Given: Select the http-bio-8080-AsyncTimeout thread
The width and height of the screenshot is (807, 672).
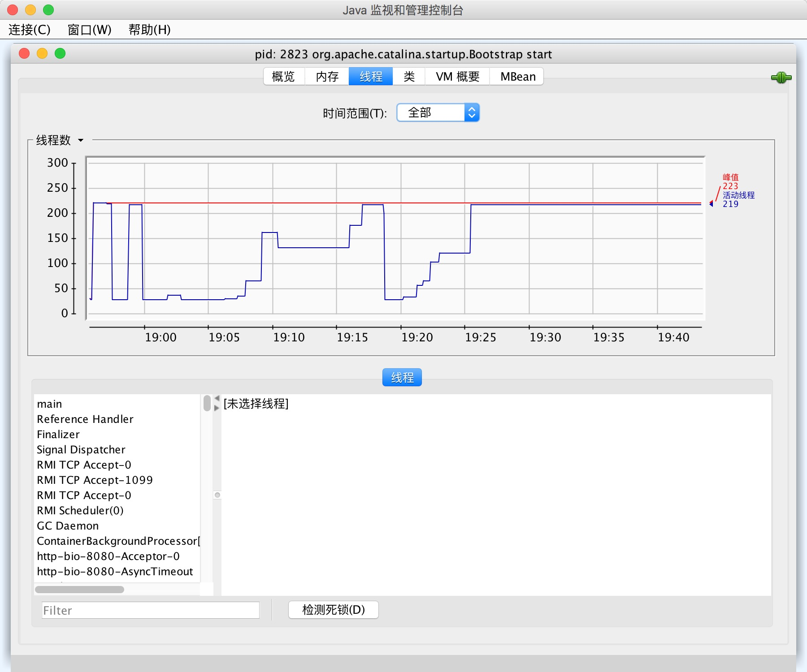Looking at the screenshot, I should 117,572.
